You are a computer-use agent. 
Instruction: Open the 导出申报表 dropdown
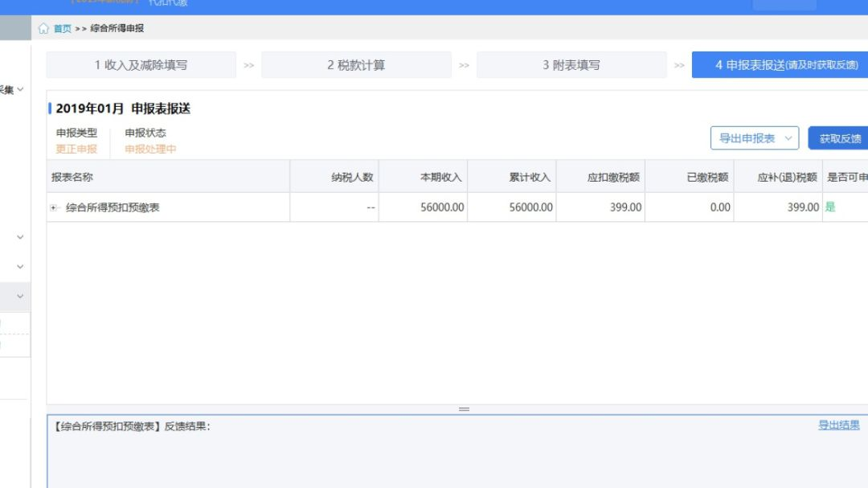point(755,138)
